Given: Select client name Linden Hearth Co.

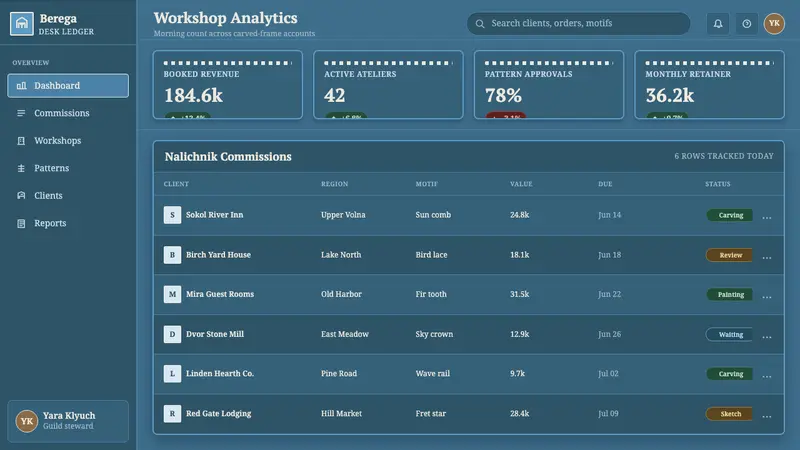Looking at the screenshot, I should [220, 373].
